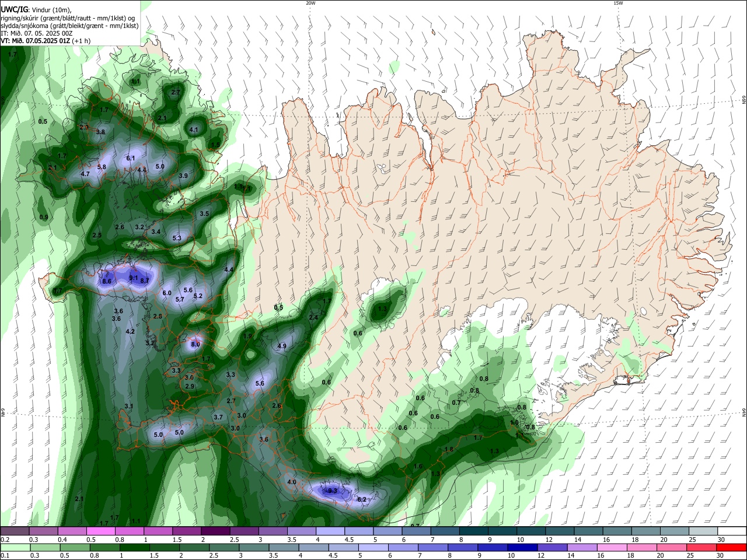The image size is (747, 560).
Task: Click the 15W longitude label
Action: click(x=618, y=3)
